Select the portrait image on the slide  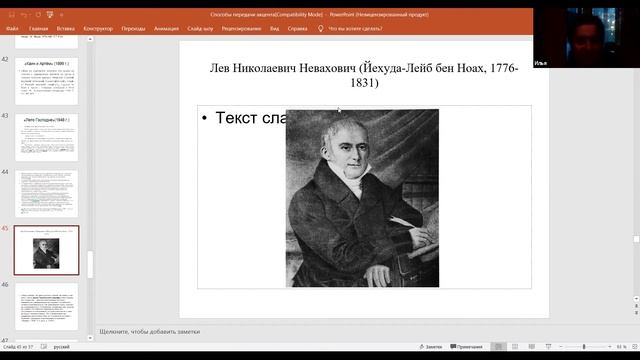click(x=362, y=198)
